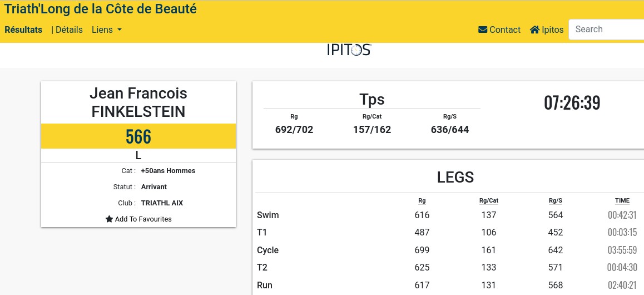The width and height of the screenshot is (644, 295).
Task: Click the Rg/Cat column header in LEGS
Action: pyautogui.click(x=489, y=200)
